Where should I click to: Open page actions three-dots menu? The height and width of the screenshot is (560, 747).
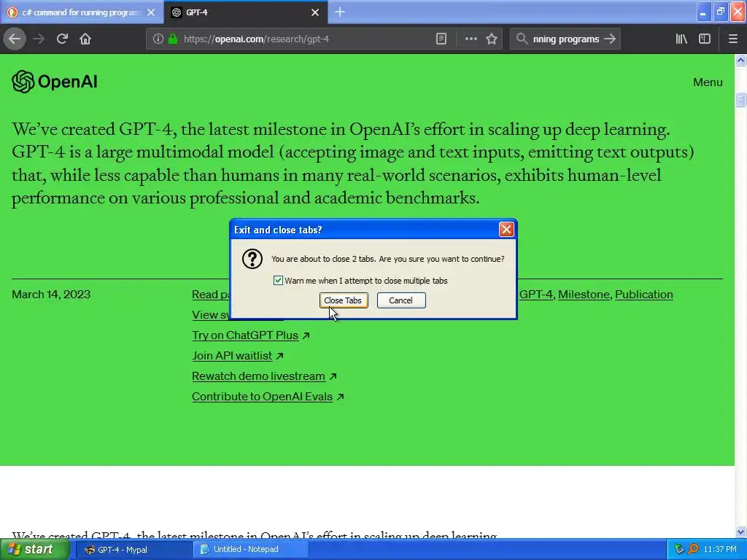coord(471,39)
